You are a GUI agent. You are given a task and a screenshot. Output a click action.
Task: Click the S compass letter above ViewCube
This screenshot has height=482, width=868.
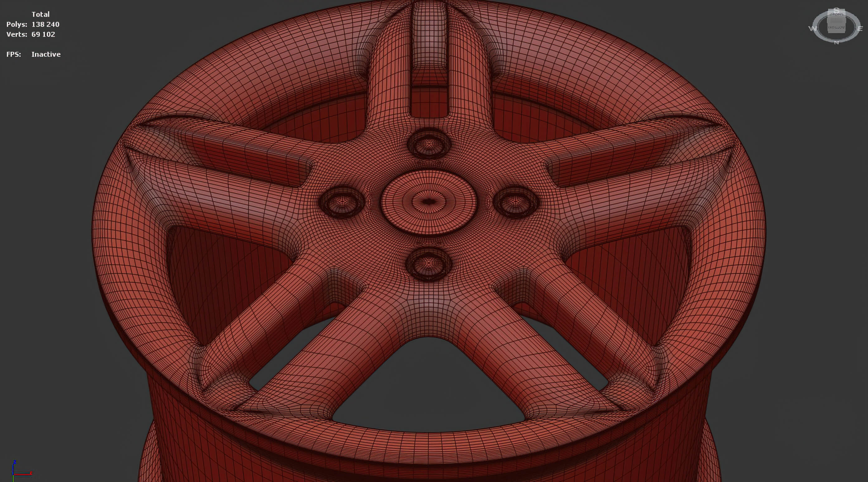click(836, 9)
